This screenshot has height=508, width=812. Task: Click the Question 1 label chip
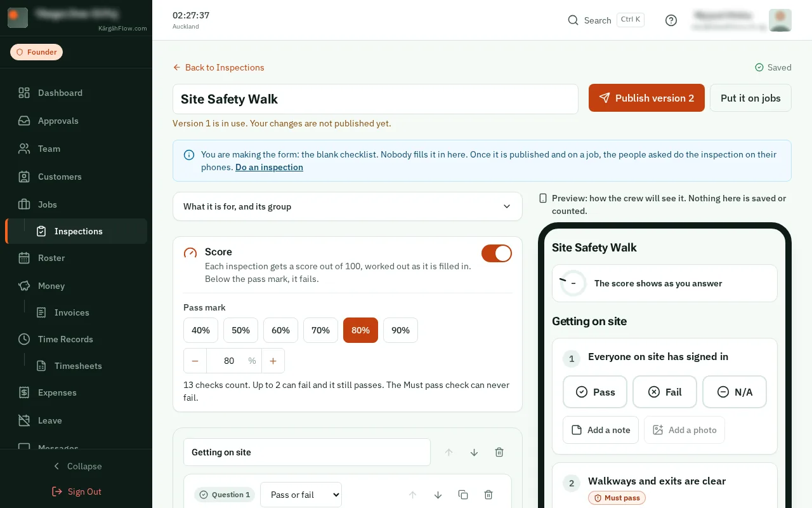(225, 495)
